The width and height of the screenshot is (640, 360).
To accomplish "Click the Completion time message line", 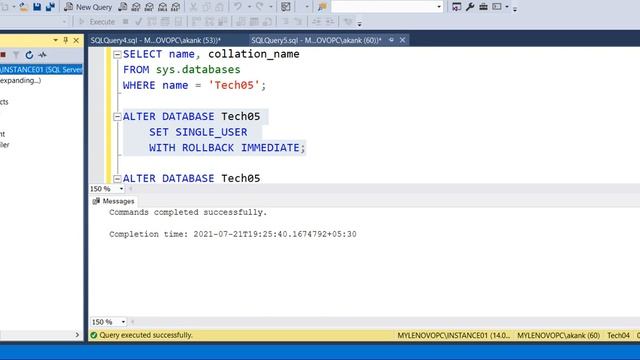I will pos(233,234).
